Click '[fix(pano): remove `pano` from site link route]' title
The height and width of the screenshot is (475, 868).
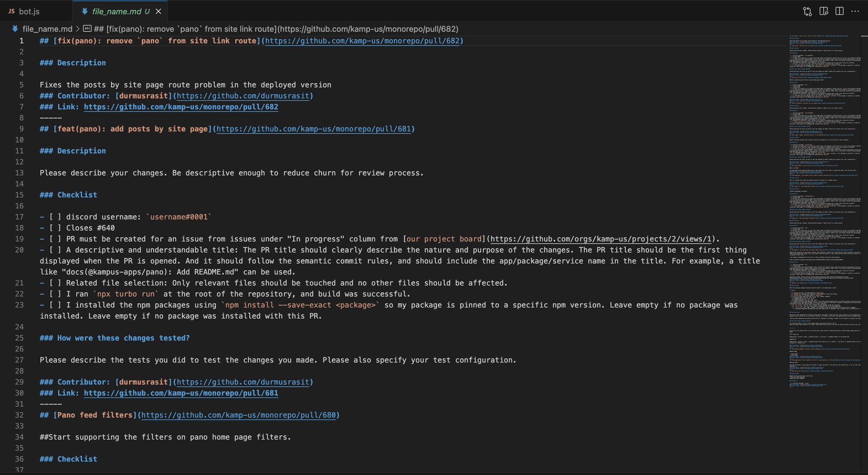point(157,41)
